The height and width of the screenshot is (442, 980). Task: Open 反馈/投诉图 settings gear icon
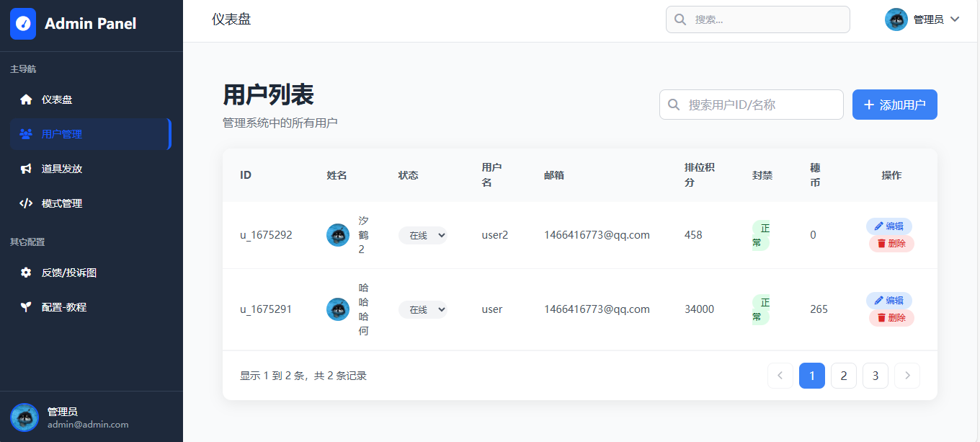pos(26,273)
